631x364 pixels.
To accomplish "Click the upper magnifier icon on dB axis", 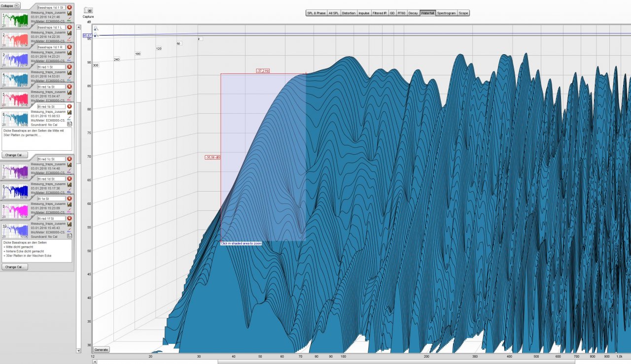I will coord(96,29).
